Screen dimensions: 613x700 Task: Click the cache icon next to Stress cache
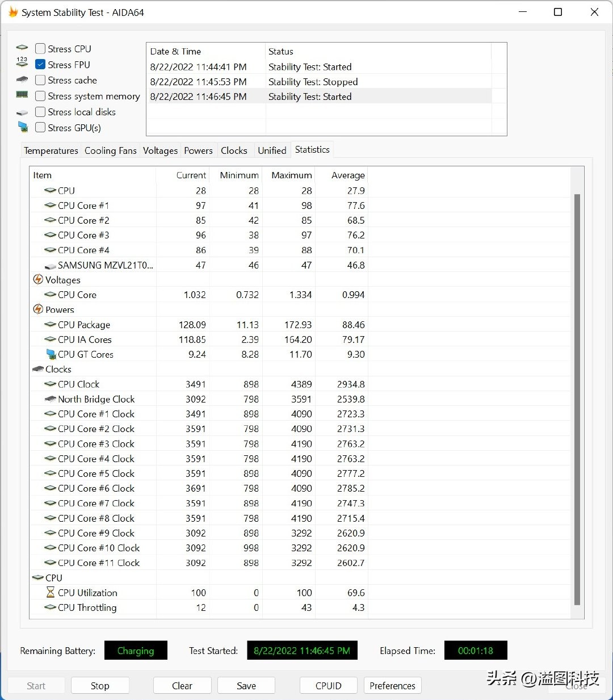click(22, 79)
